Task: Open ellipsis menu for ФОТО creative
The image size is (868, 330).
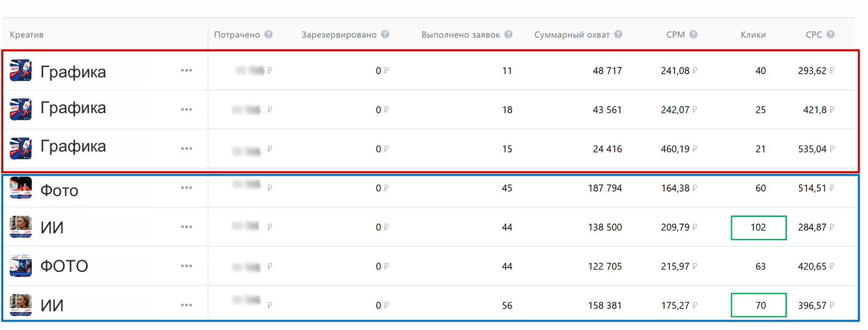Action: pyautogui.click(x=186, y=266)
